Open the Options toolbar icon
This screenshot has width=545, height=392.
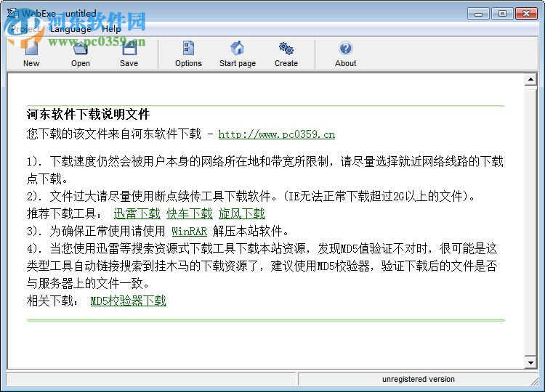coord(188,48)
